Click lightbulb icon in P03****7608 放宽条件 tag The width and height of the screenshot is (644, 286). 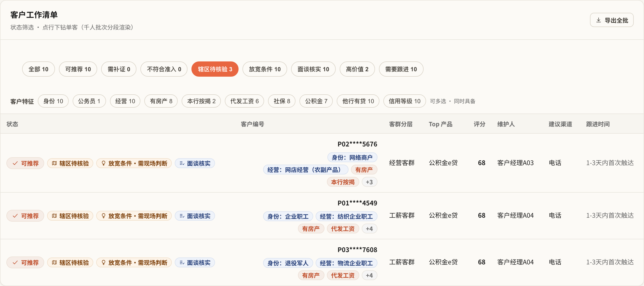tap(104, 262)
